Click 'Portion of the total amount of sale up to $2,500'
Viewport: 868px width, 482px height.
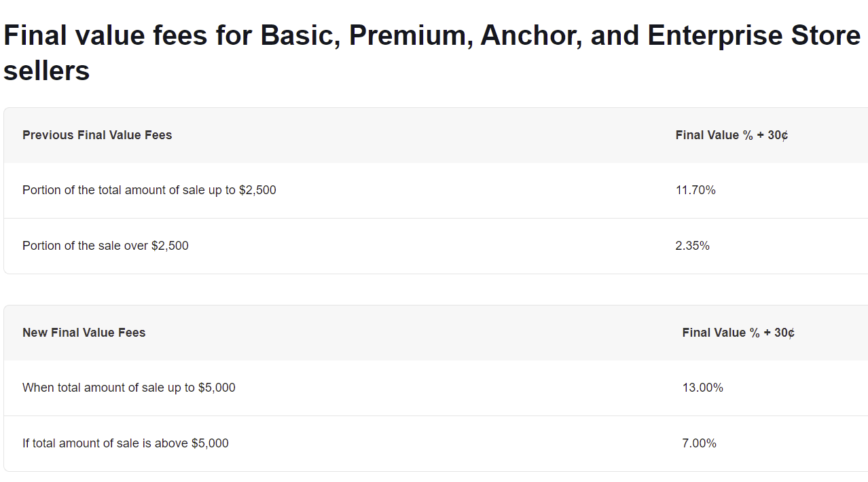(149, 190)
